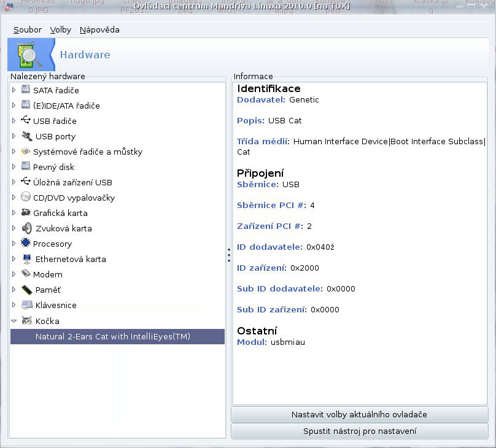Viewport: 496px width, 448px height.
Task: Click the Ethernetová karta computer icon
Action: (x=27, y=259)
